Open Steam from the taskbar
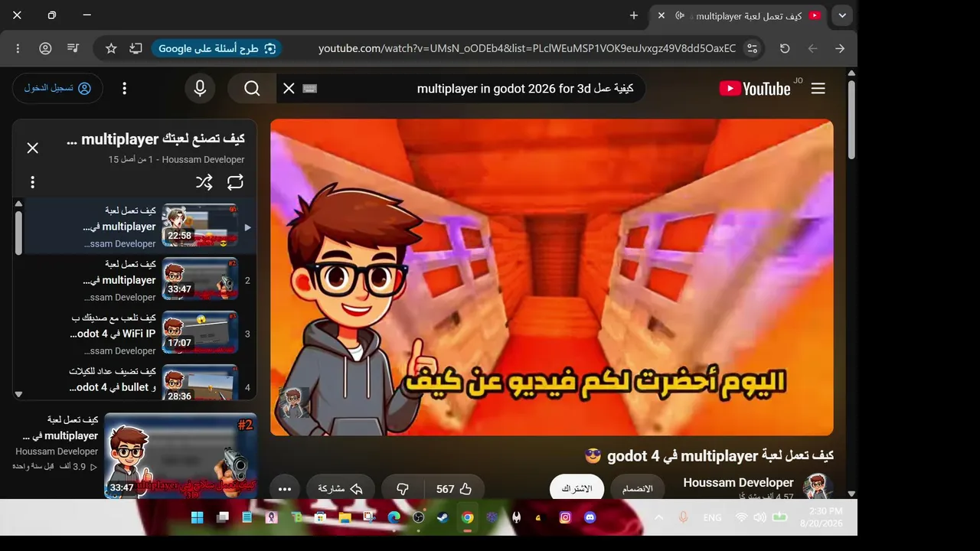Viewport: 980px width, 551px height. 443,517
